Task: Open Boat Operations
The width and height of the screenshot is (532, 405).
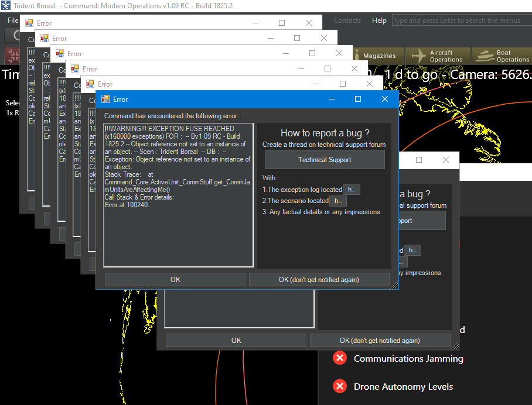Action: click(502, 56)
